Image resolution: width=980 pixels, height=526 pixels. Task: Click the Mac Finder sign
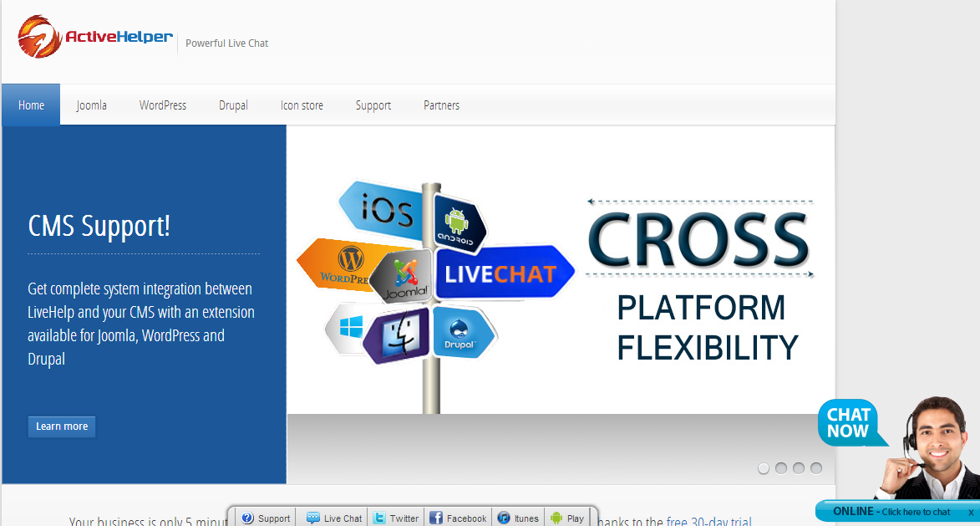click(396, 334)
